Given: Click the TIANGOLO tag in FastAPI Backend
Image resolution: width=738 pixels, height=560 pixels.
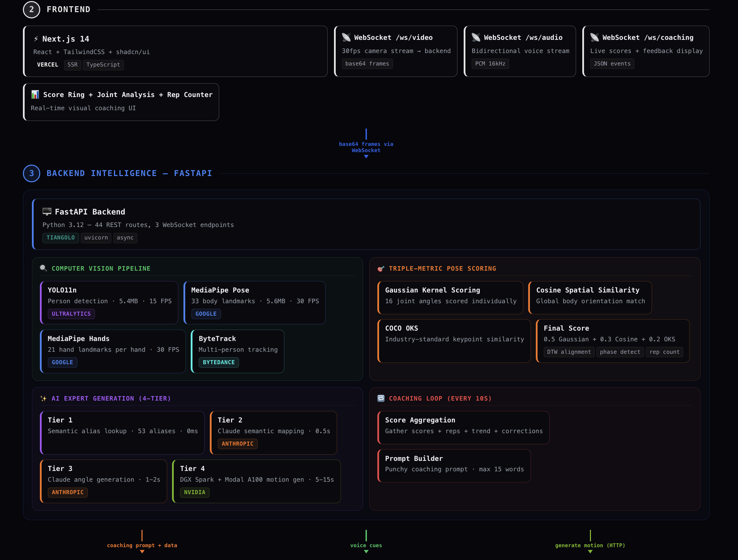Looking at the screenshot, I should click(x=60, y=237).
